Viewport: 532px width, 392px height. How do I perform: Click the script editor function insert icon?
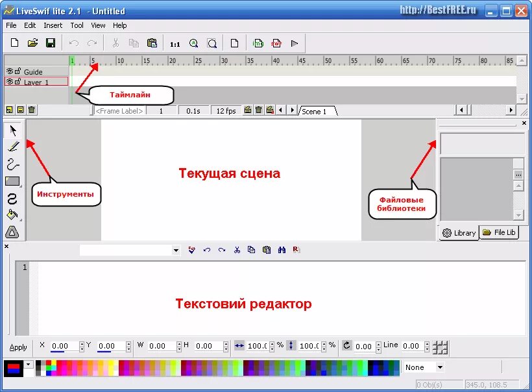pyautogui.click(x=191, y=250)
